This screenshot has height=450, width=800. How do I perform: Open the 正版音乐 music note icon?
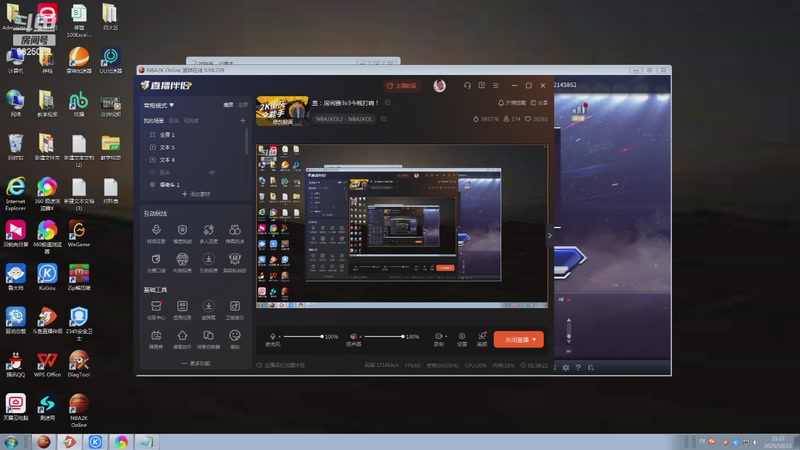pos(235,306)
